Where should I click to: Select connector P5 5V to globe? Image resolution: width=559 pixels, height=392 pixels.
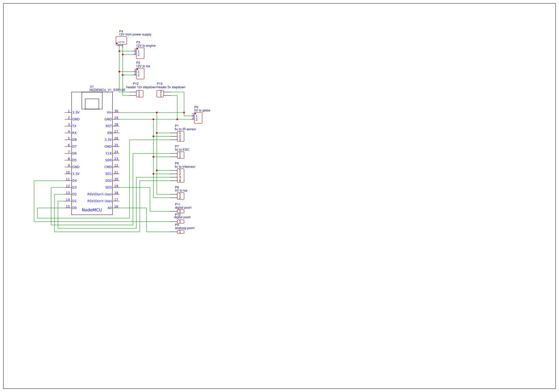(x=198, y=118)
